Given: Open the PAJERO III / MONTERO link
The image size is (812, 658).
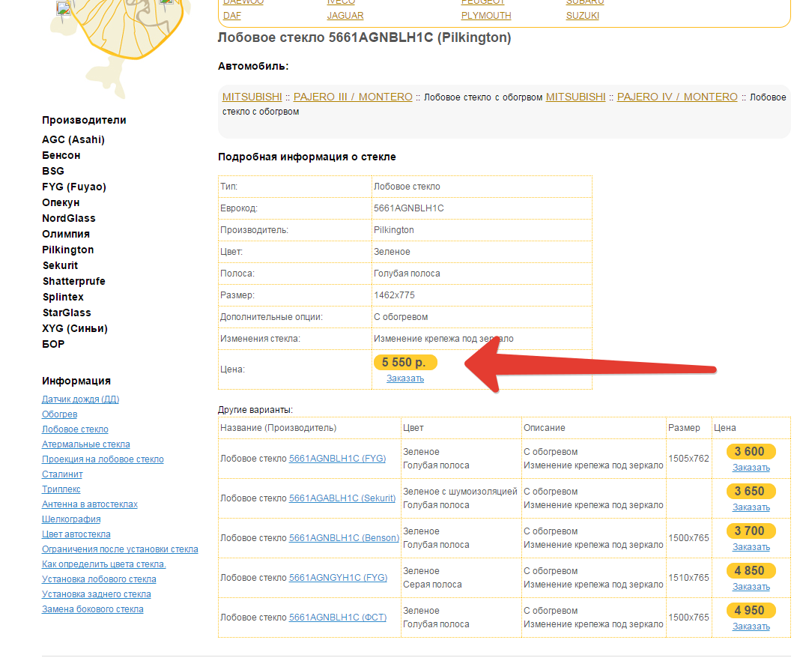Looking at the screenshot, I should 353,97.
